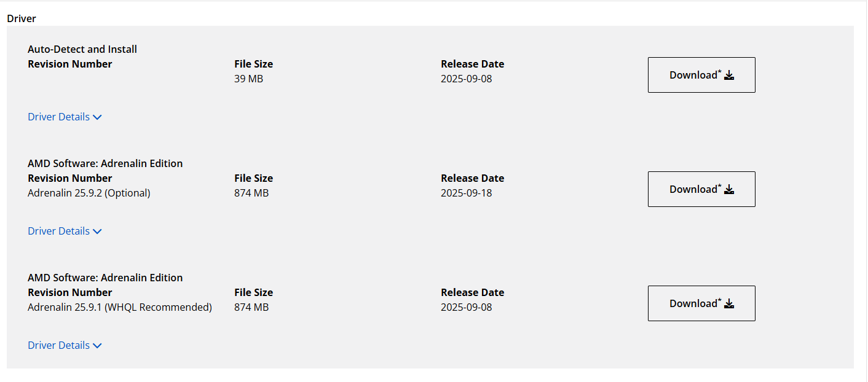Click the first AMD Software: Adrenalin Edition title

pyautogui.click(x=105, y=163)
